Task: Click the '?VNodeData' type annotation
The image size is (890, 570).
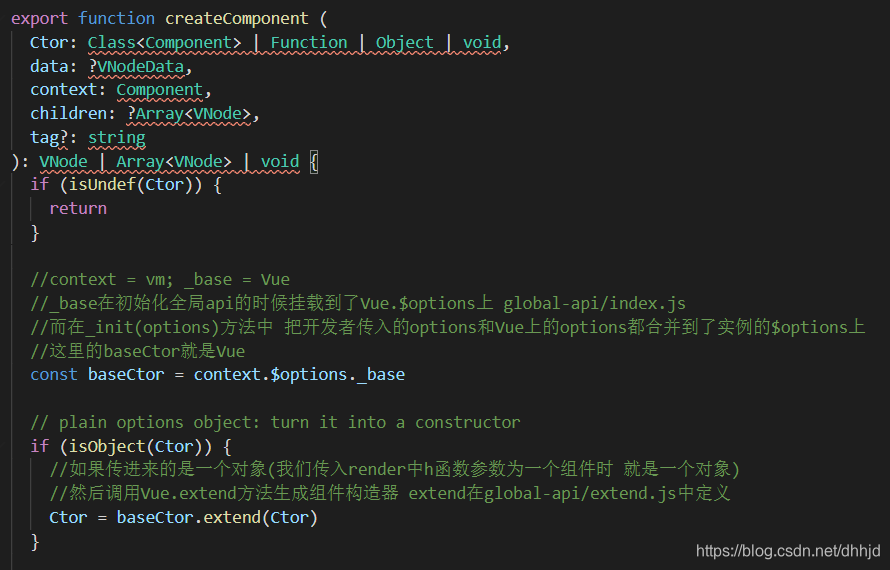Action: click(136, 66)
